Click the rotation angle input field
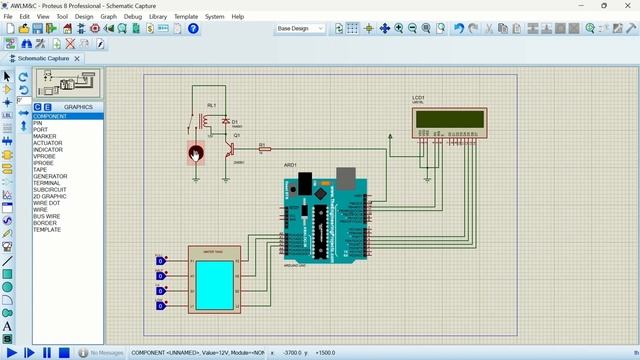 24,100
